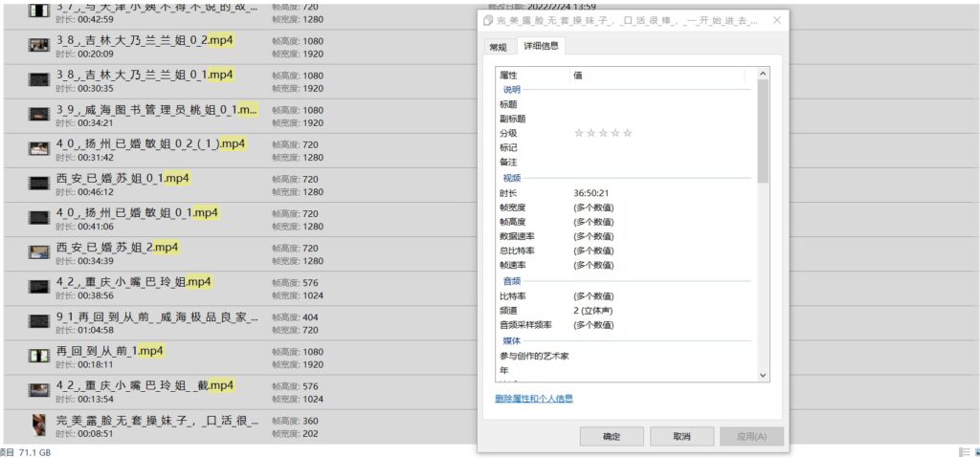Set the 分级 rating to two stars
The width and height of the screenshot is (980, 458).
pos(590,133)
